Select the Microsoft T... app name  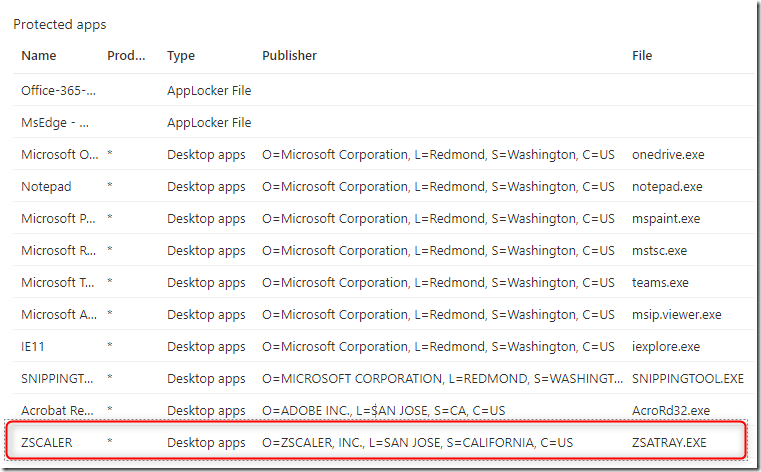[58, 283]
